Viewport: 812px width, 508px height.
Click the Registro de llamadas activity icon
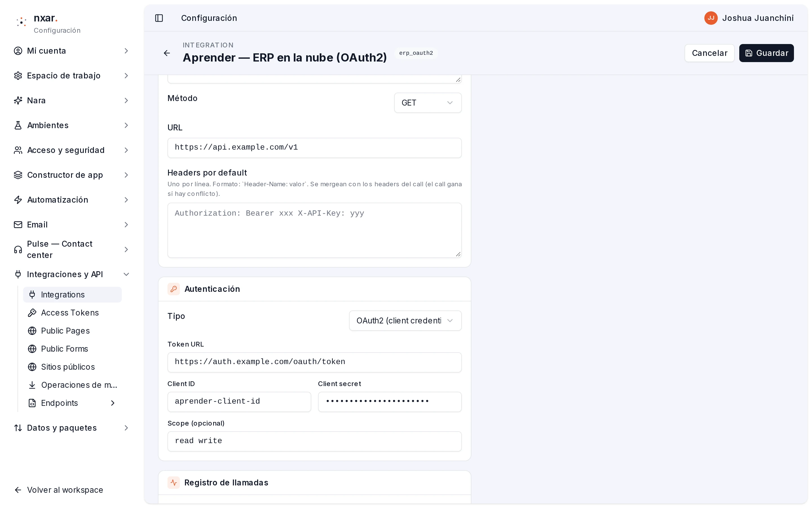click(173, 483)
